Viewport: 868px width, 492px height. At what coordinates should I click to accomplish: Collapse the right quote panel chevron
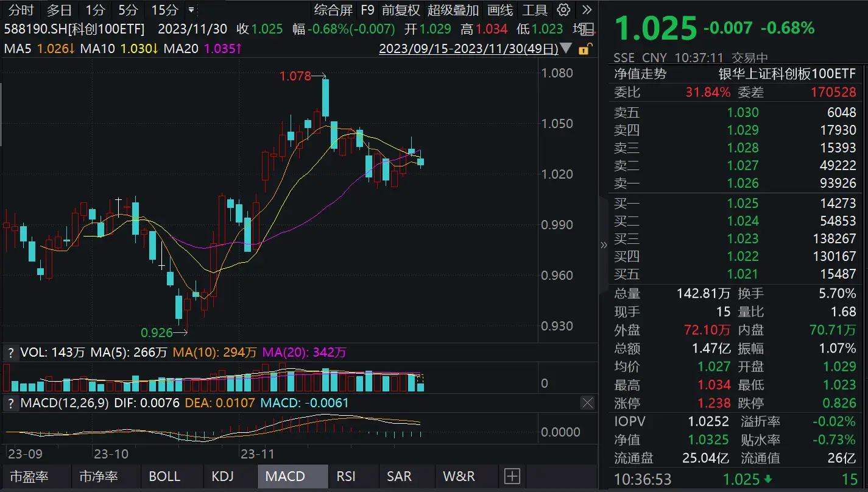(604, 245)
